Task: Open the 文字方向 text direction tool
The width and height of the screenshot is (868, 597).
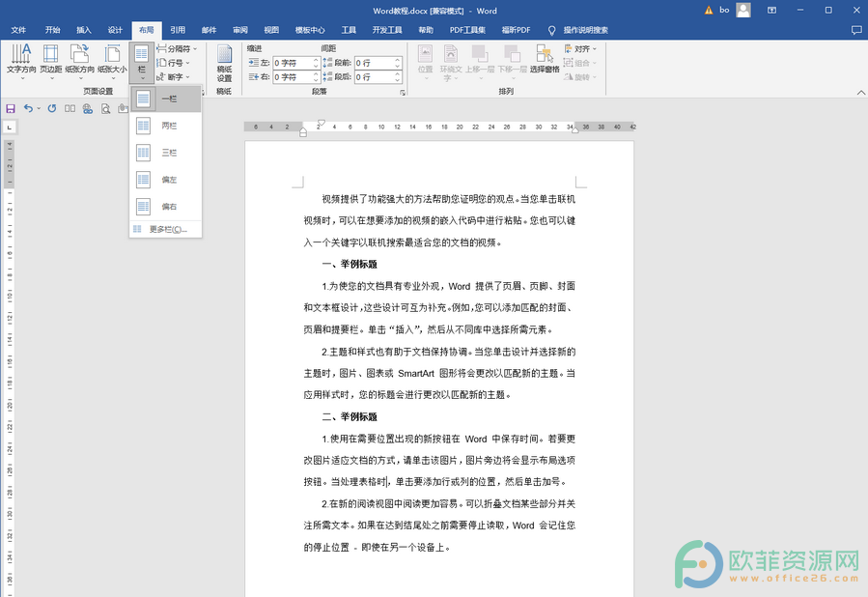Action: [x=21, y=60]
